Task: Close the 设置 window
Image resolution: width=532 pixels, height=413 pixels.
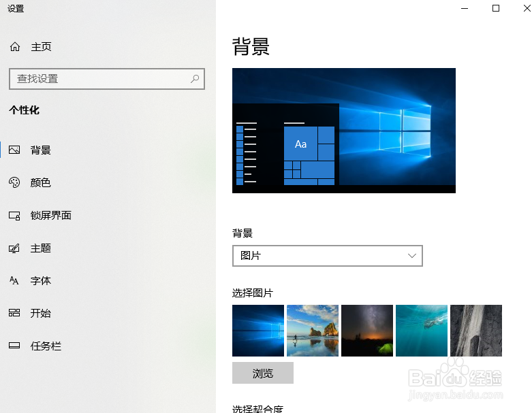Action: click(x=527, y=8)
